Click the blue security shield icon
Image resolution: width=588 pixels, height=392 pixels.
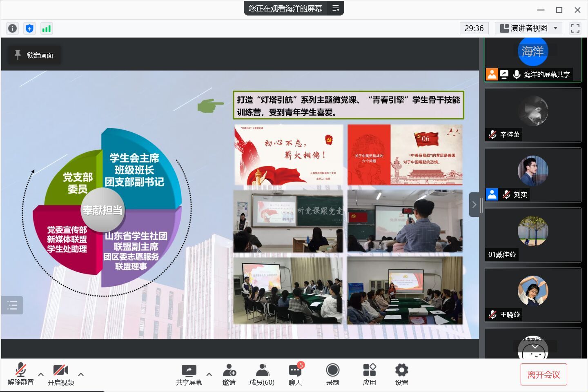(x=29, y=28)
